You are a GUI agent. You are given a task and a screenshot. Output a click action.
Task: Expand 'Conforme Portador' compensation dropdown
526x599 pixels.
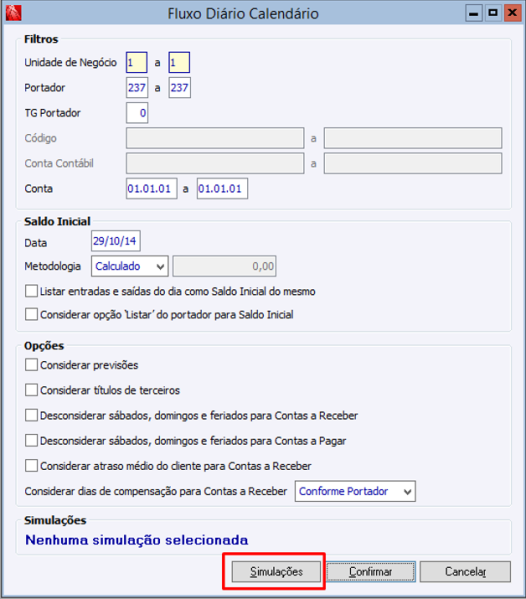pyautogui.click(x=355, y=491)
